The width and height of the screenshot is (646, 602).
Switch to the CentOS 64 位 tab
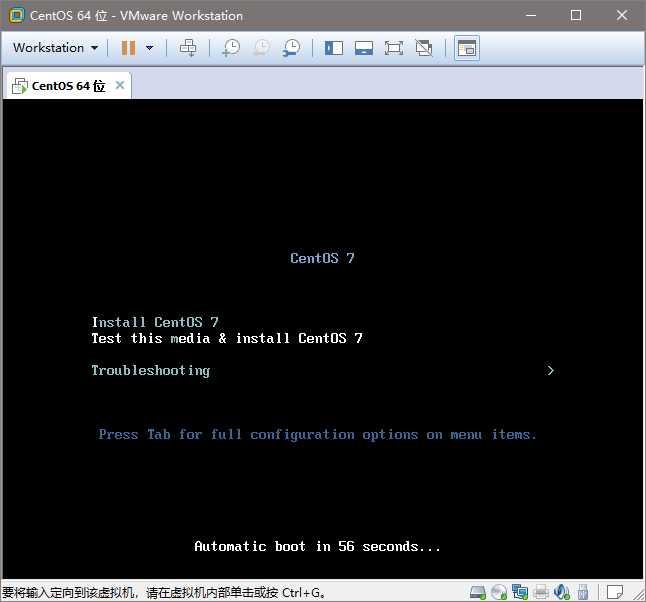(68, 86)
